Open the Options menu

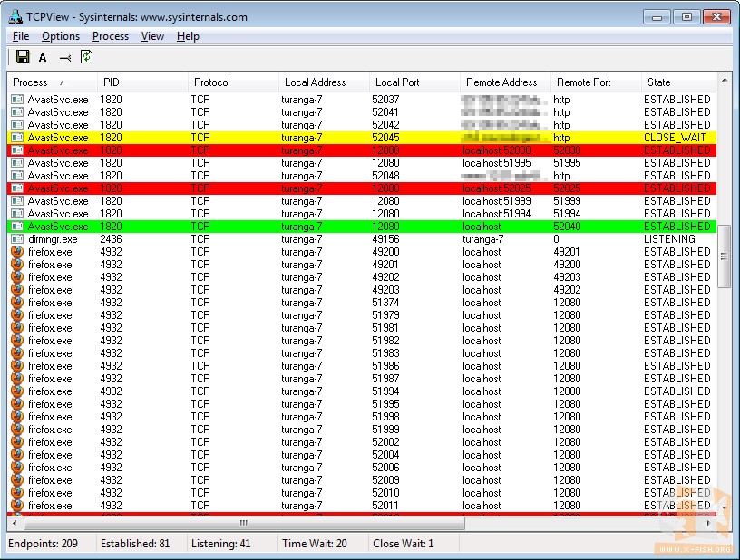[61, 36]
